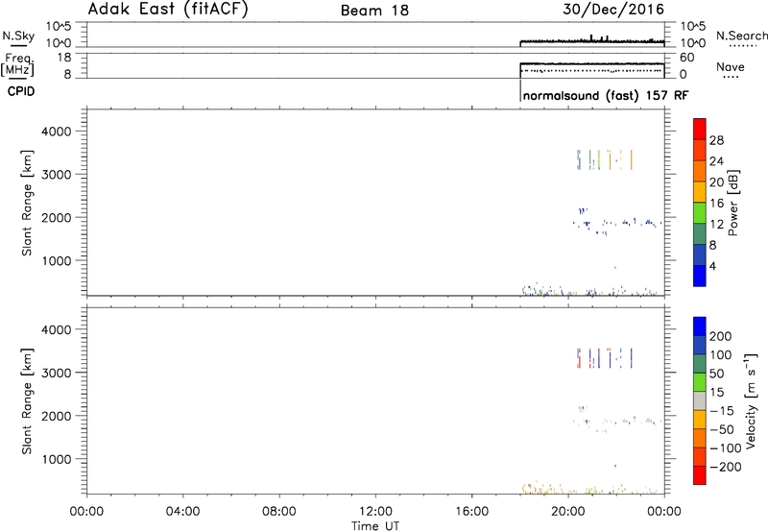Click the "normalsound (fast) 157 RF" annotation

(x=606, y=95)
